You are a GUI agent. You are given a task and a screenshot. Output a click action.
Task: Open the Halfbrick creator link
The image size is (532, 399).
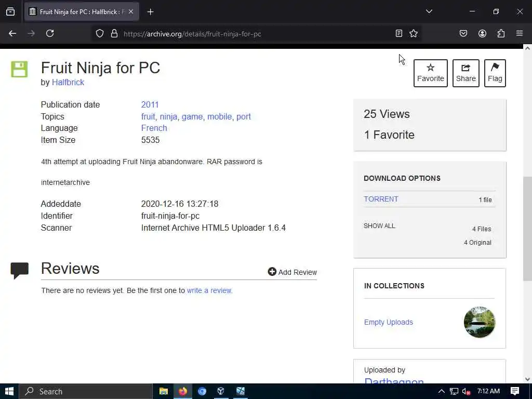[68, 83]
